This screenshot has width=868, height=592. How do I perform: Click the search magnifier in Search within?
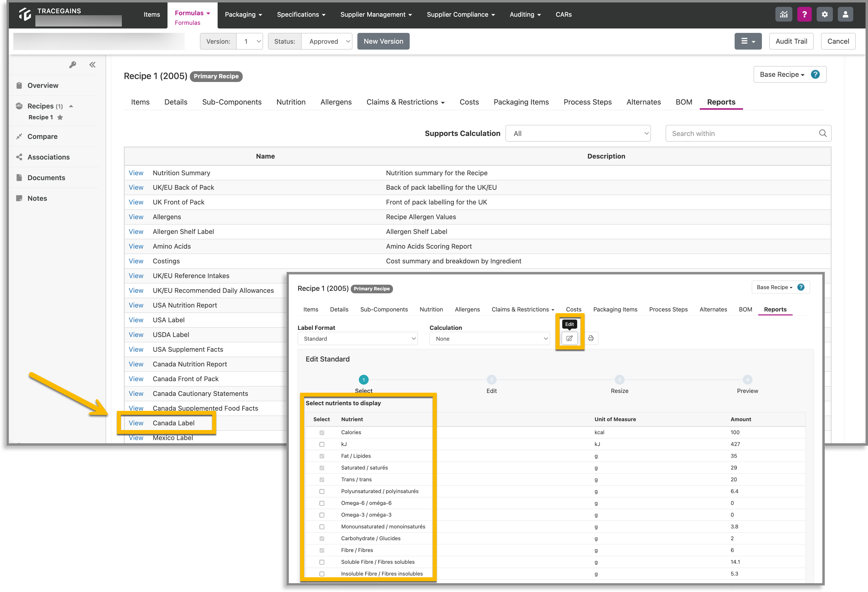point(822,133)
